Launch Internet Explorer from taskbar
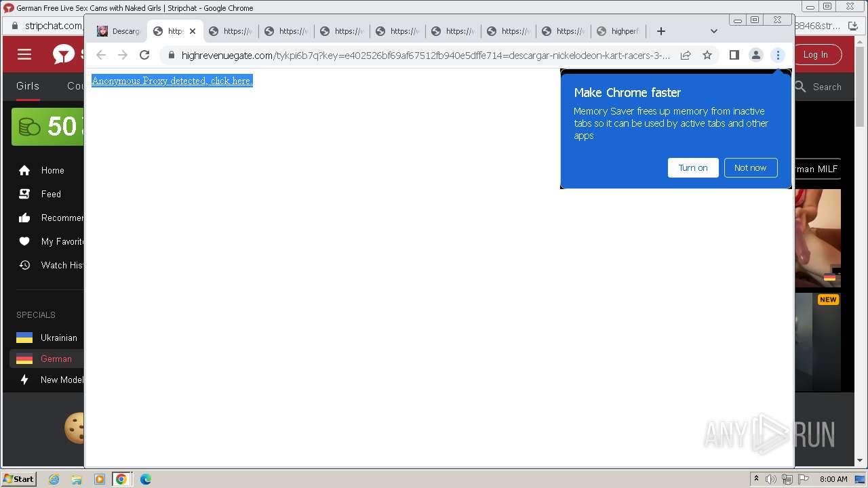 (x=54, y=479)
